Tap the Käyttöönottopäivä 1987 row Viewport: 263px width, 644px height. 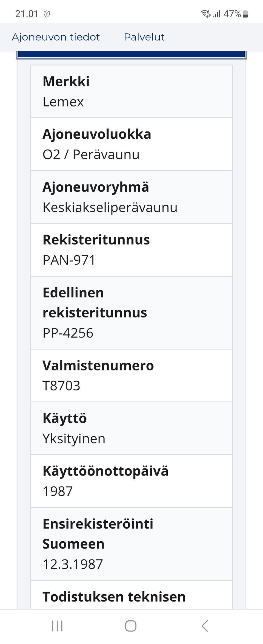coord(131,481)
